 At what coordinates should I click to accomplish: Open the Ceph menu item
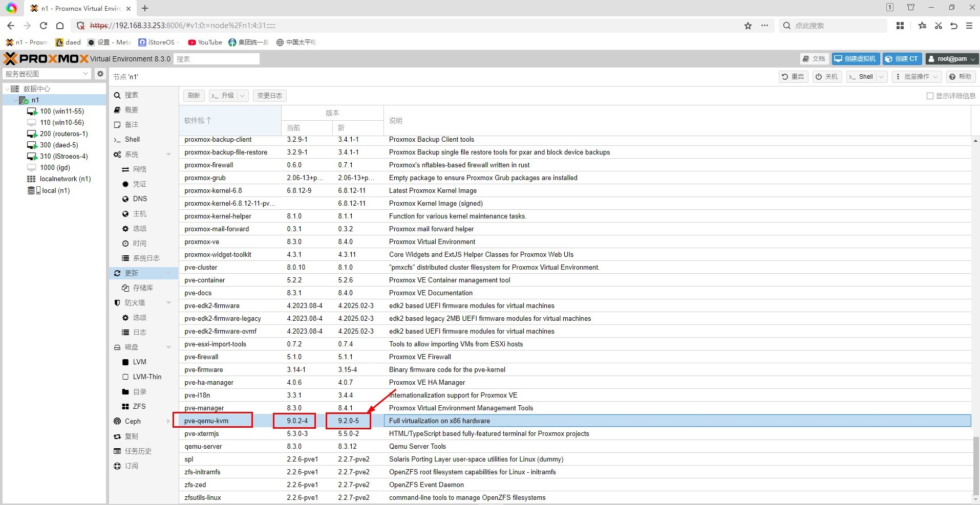click(x=133, y=421)
